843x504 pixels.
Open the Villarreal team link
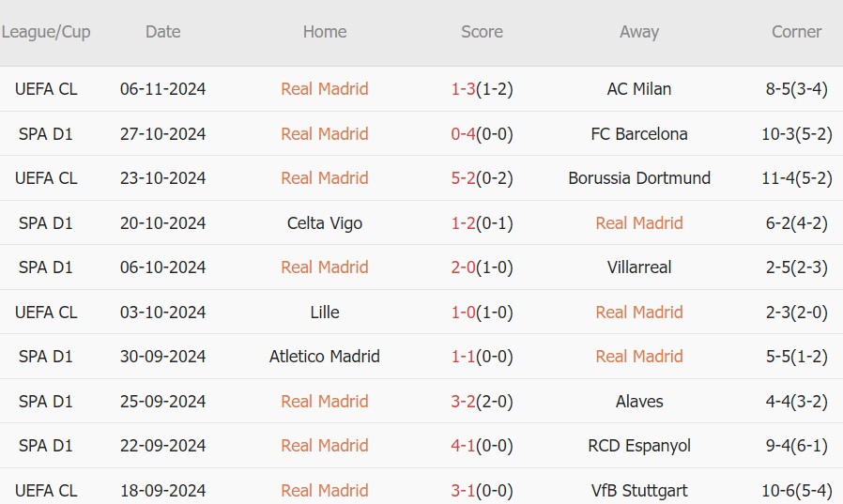[639, 267]
